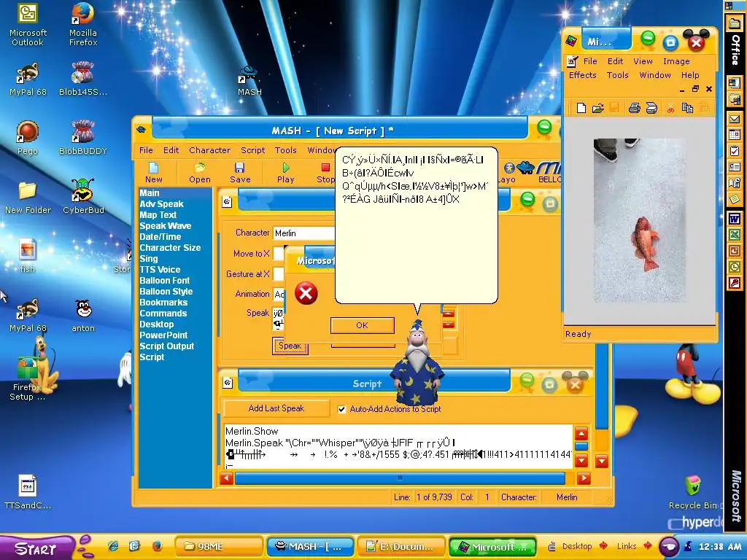This screenshot has height=560, width=747.
Task: Launch Excel from the Office shortcut bar
Action: coord(734,235)
